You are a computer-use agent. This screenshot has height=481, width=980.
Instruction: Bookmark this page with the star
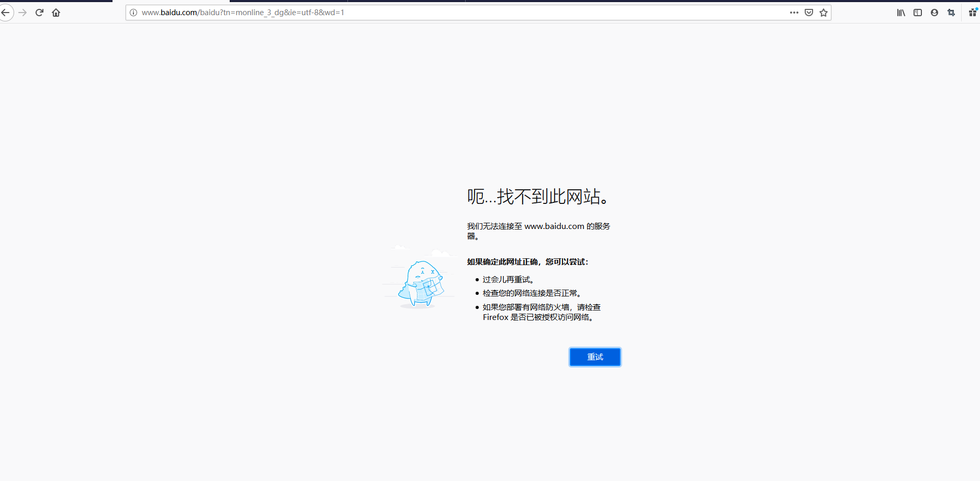click(x=824, y=13)
